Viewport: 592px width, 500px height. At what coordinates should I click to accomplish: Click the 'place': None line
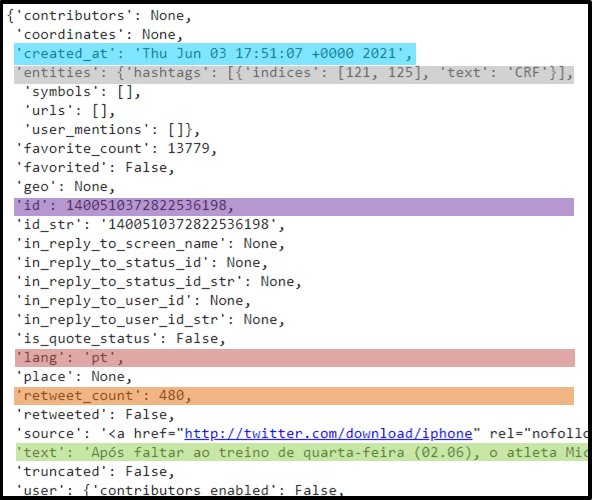click(x=74, y=377)
